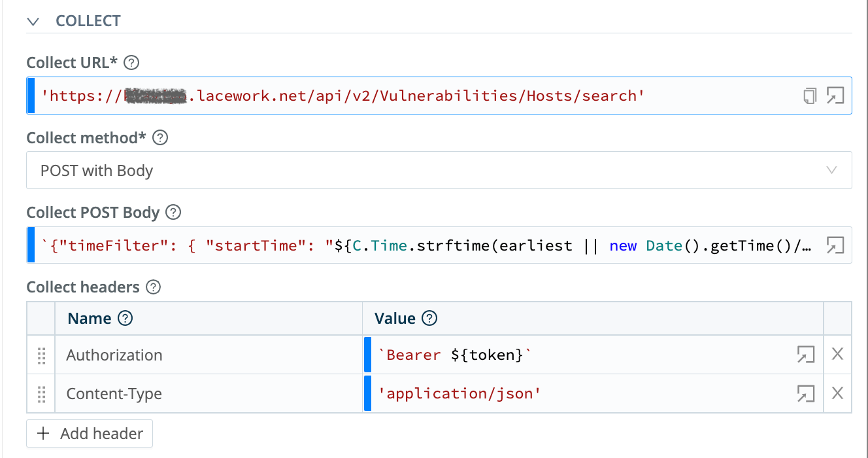View help for Collect headers

click(154, 287)
